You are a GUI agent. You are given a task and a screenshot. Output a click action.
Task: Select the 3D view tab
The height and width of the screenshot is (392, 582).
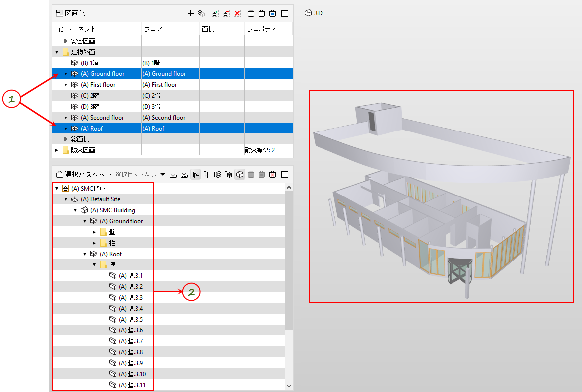[x=314, y=13]
